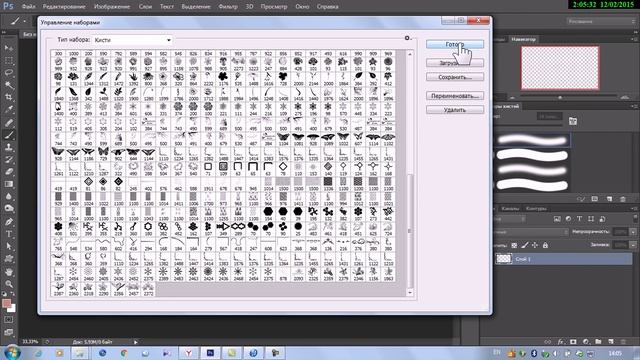
Task: Select layer Слой 1 in Layers panel
Action: [563, 259]
